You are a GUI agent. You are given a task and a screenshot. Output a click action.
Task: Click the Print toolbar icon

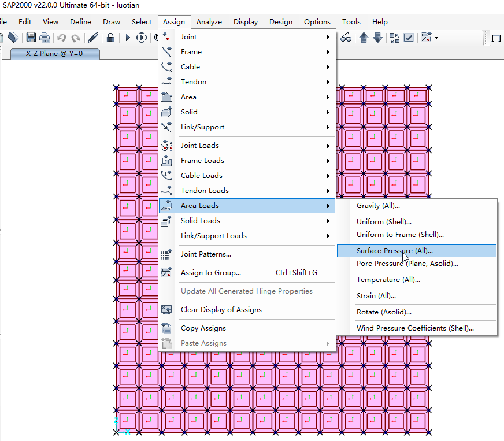point(45,38)
